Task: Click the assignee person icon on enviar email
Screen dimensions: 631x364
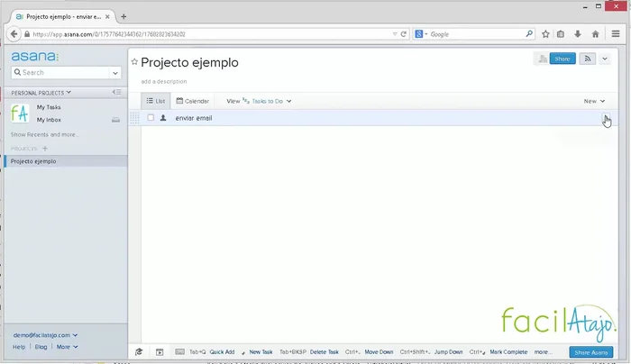Action: (163, 118)
